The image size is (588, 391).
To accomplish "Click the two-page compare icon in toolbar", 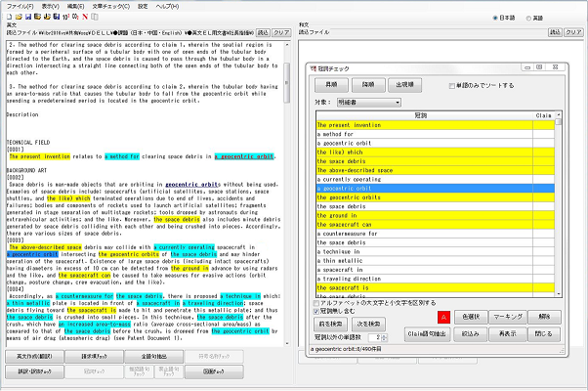I will pos(95,17).
